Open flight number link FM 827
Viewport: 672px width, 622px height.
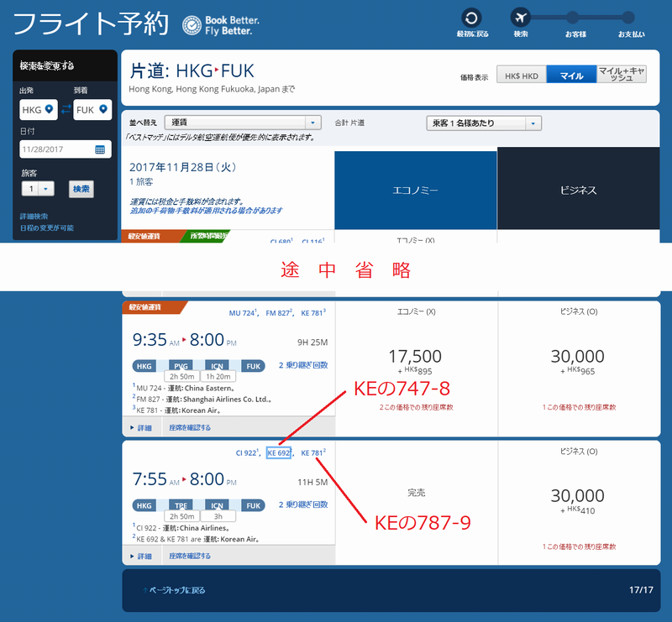coord(279,313)
